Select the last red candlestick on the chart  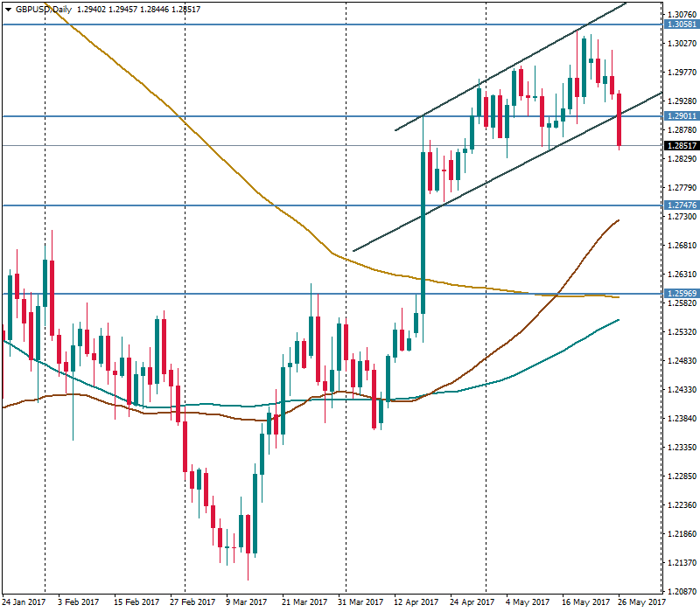pos(619,119)
